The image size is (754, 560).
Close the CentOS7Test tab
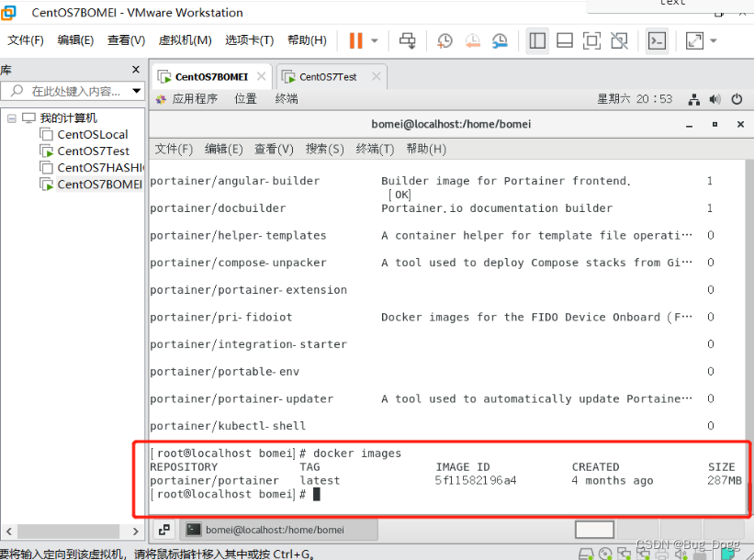pyautogui.click(x=376, y=76)
